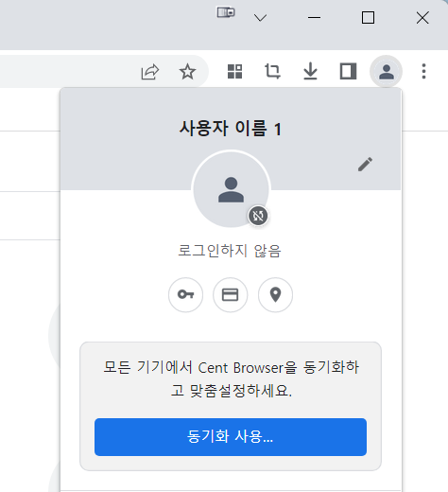Open passwords via the key icon
Image resolution: width=448 pixels, height=492 pixels.
click(x=186, y=295)
